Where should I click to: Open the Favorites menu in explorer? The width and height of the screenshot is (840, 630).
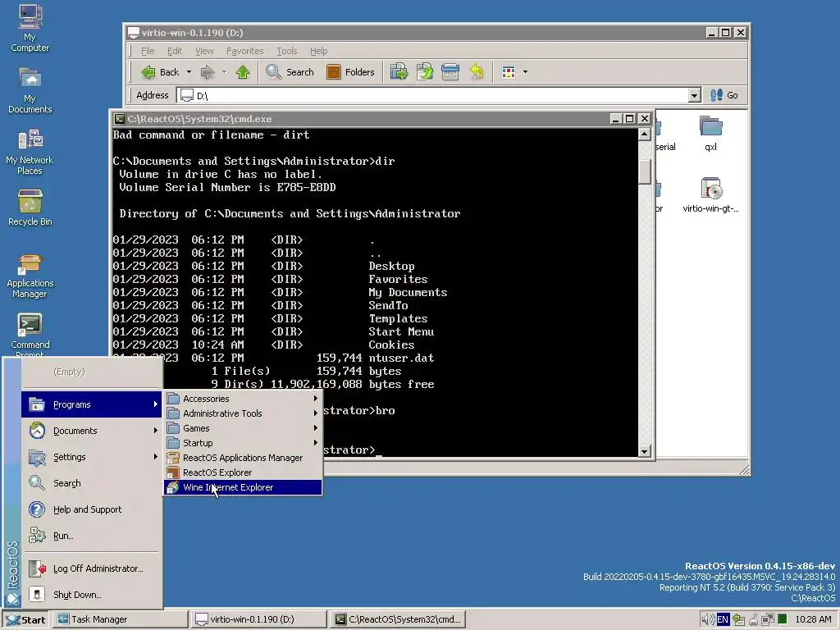[x=244, y=51]
